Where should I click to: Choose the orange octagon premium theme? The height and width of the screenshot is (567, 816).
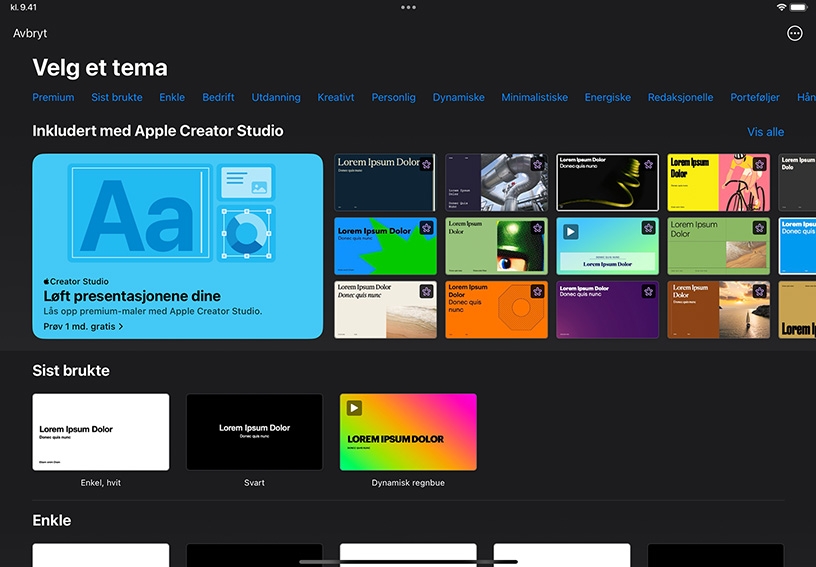(496, 310)
